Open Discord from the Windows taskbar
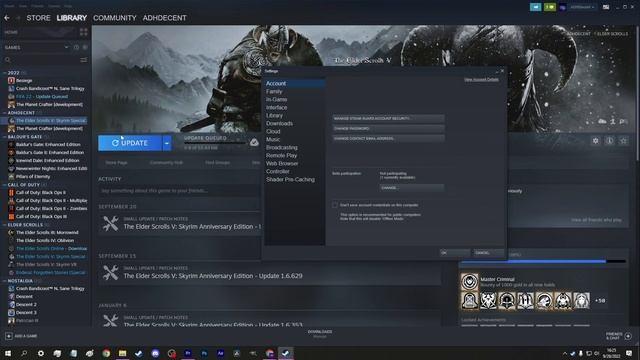The width and height of the screenshot is (640, 360). [x=155, y=353]
